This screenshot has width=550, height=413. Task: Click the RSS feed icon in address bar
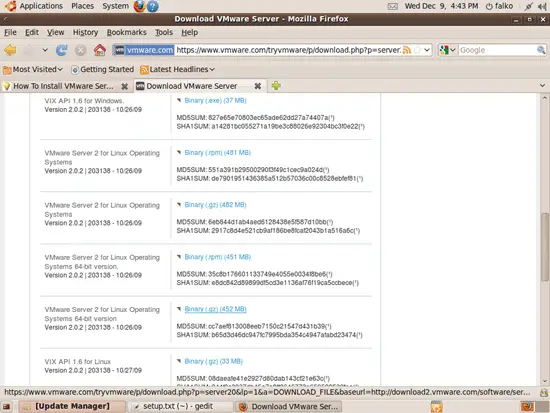pos(407,50)
